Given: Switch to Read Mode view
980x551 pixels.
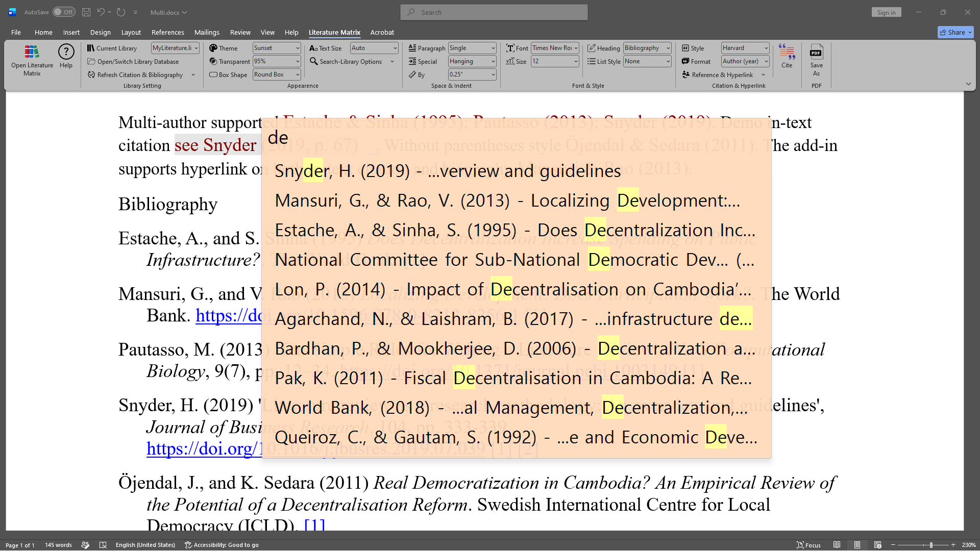Looking at the screenshot, I should (x=837, y=545).
